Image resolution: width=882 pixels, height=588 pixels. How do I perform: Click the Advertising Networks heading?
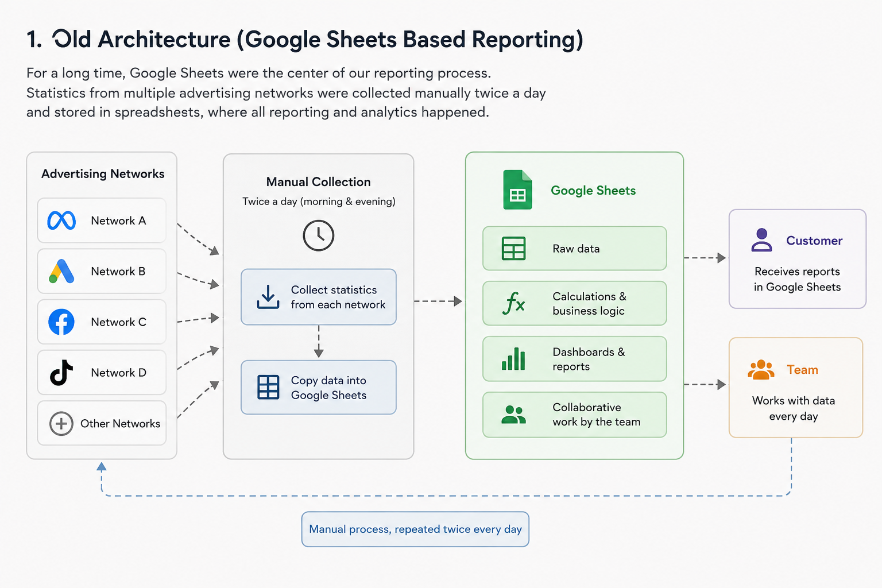coord(103,174)
